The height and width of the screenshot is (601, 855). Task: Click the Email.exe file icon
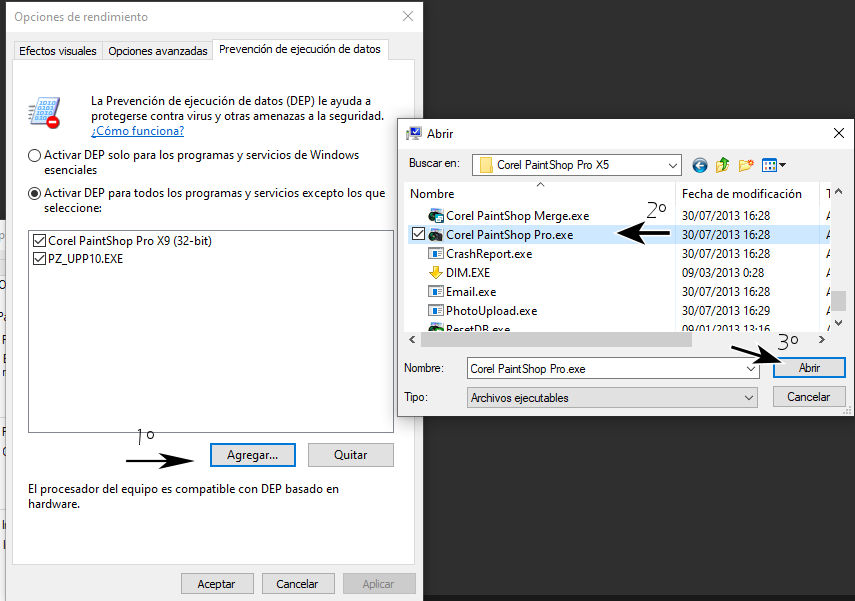click(x=436, y=292)
